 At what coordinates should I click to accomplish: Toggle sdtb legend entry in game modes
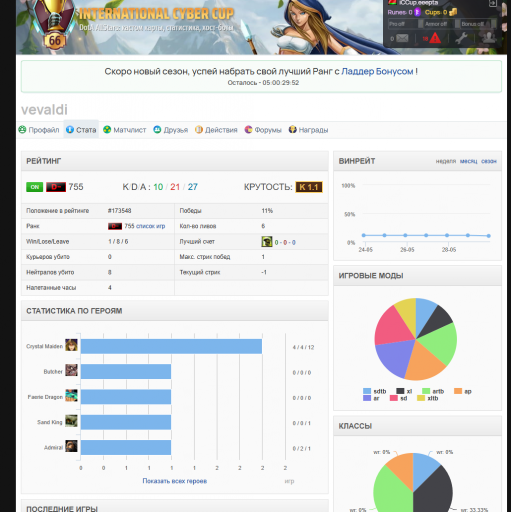pos(374,391)
